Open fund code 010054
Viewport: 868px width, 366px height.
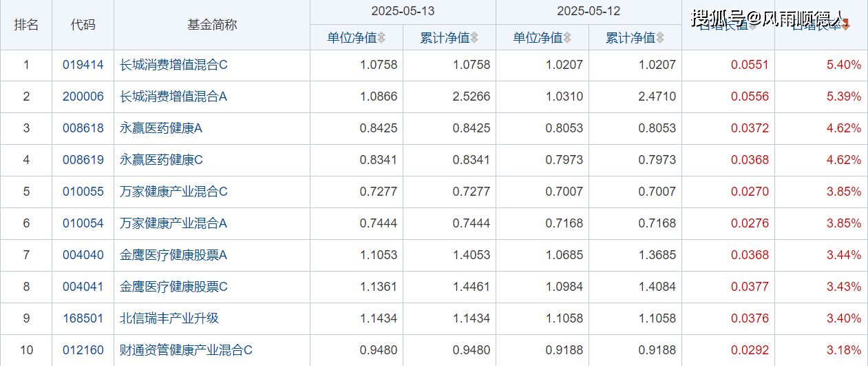(83, 223)
